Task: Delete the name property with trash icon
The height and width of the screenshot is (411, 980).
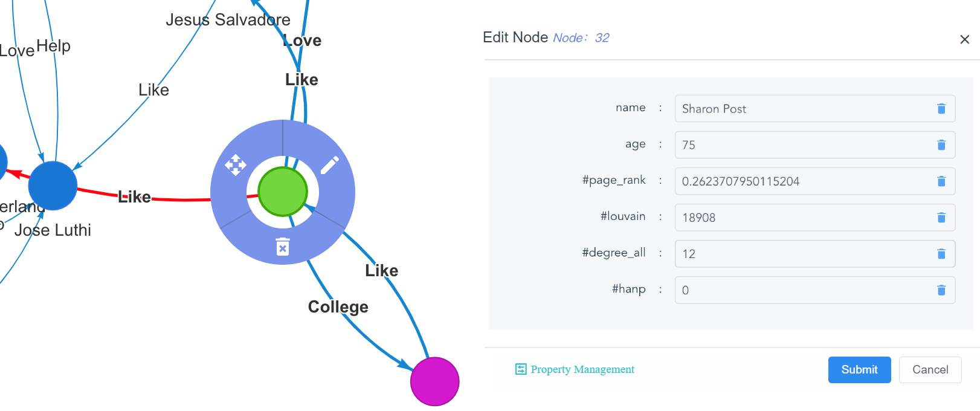Action: click(x=941, y=109)
